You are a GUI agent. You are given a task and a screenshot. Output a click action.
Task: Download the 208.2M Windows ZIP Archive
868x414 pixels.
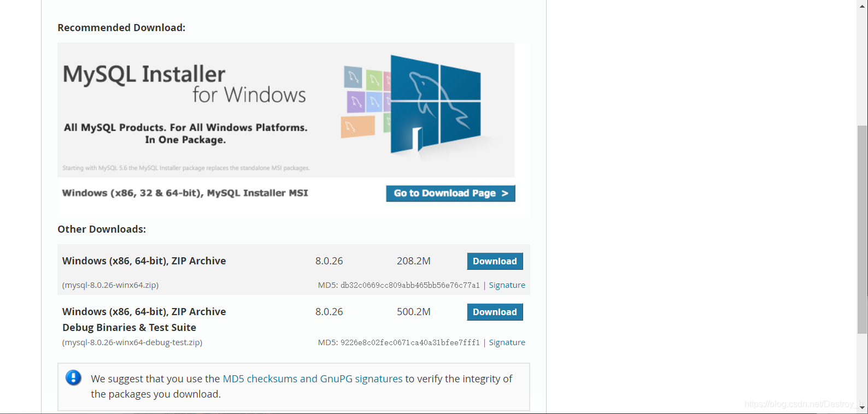pyautogui.click(x=495, y=261)
